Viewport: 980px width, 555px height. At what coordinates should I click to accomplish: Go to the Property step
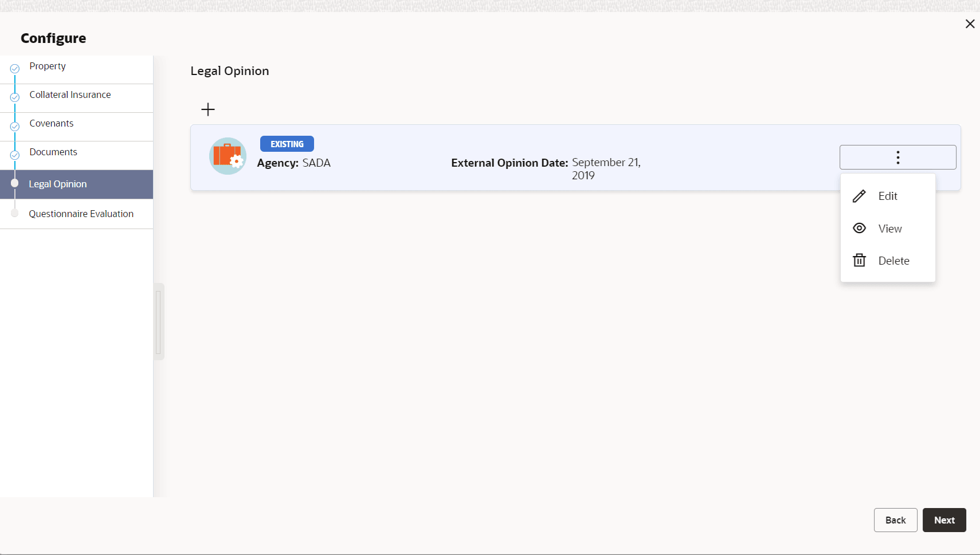click(76, 69)
